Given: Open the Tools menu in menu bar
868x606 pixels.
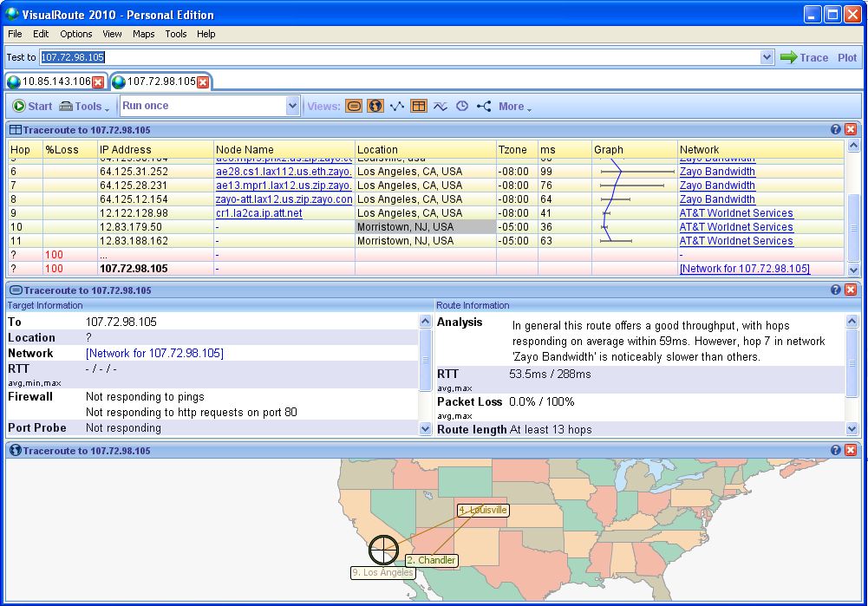Looking at the screenshot, I should [x=175, y=34].
